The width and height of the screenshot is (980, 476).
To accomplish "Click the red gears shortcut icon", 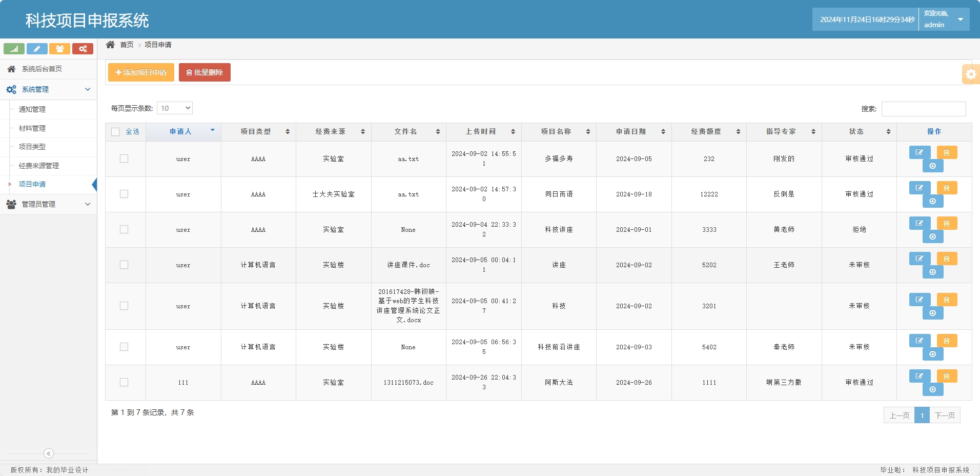I will (x=83, y=49).
